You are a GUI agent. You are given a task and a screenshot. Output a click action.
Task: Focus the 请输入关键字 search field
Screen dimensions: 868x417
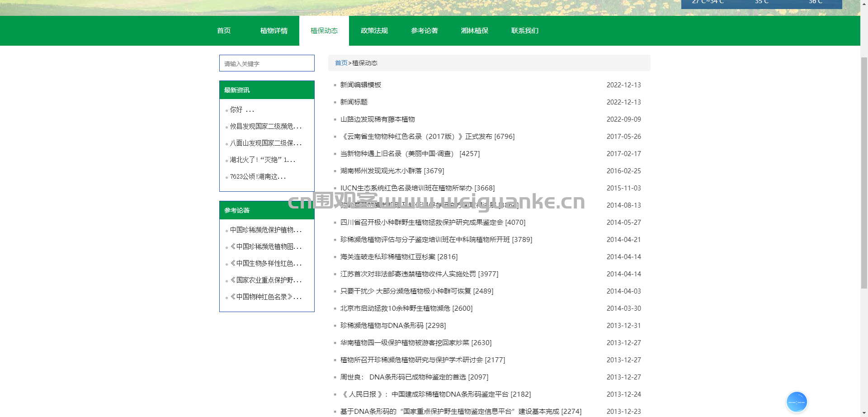tap(267, 63)
